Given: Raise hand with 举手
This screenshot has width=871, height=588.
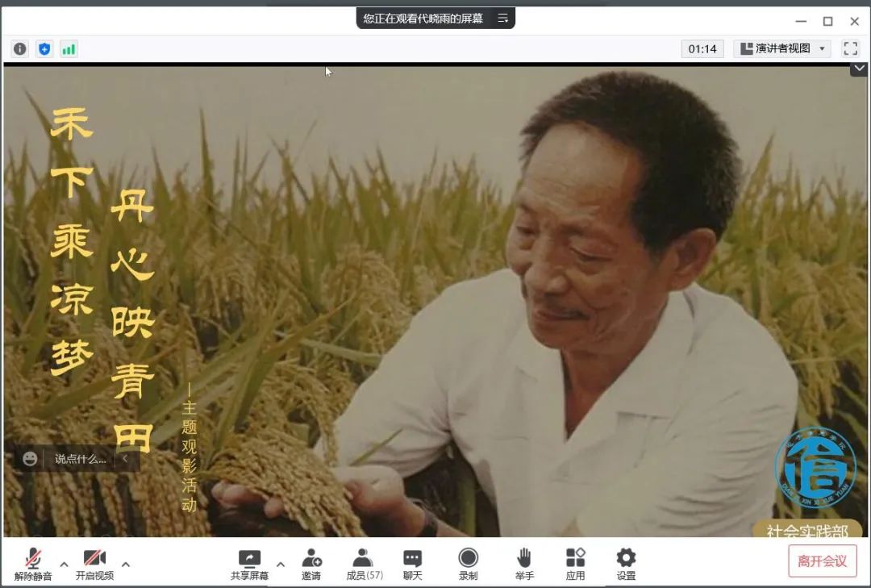Looking at the screenshot, I should (524, 563).
